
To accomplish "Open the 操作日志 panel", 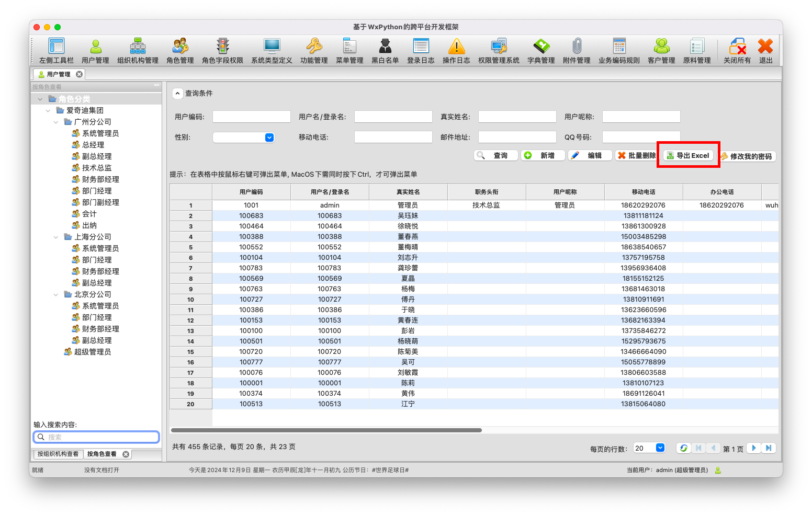I will click(x=456, y=50).
